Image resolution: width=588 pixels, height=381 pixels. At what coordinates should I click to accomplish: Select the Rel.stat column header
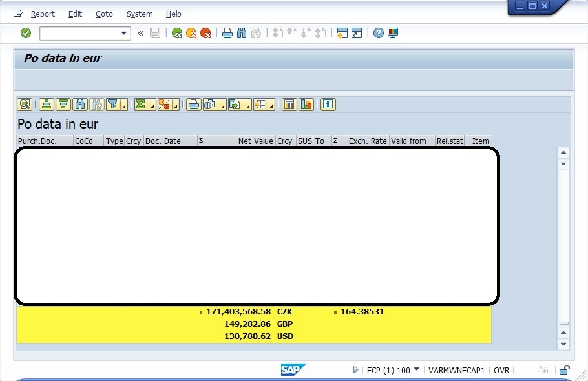click(450, 141)
